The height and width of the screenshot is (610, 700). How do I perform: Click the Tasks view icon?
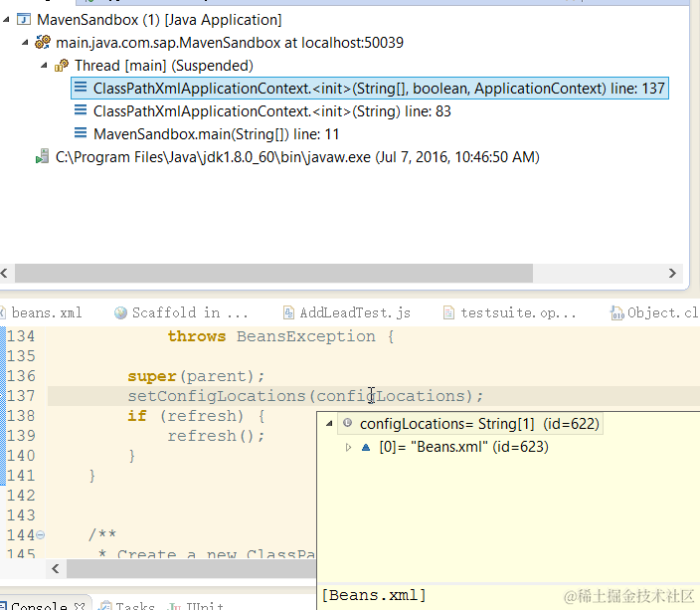coord(105,606)
